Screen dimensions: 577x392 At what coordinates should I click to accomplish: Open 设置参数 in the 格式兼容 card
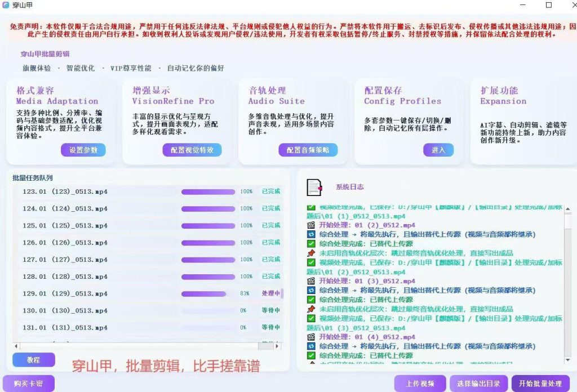point(83,150)
